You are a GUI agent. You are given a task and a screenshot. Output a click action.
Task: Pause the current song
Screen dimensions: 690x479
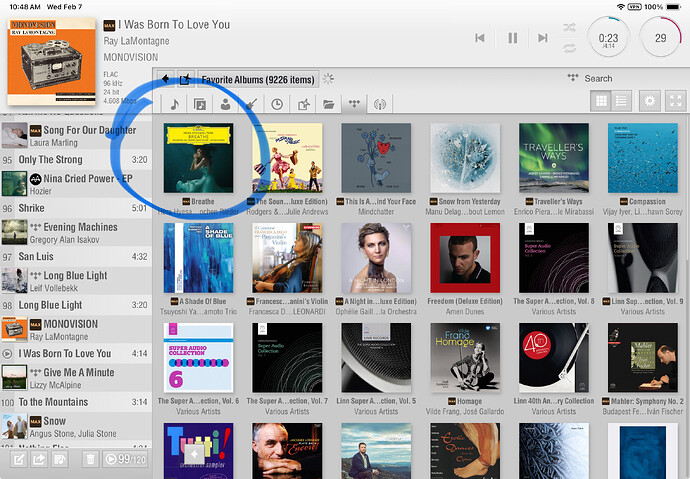tap(513, 38)
